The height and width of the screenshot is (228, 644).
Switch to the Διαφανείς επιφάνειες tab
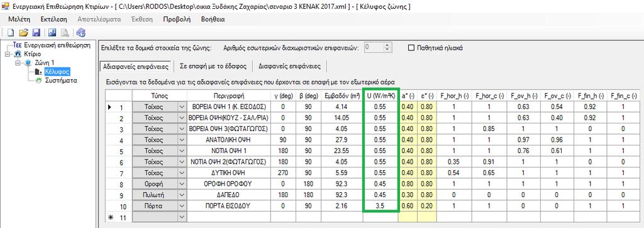click(x=289, y=66)
